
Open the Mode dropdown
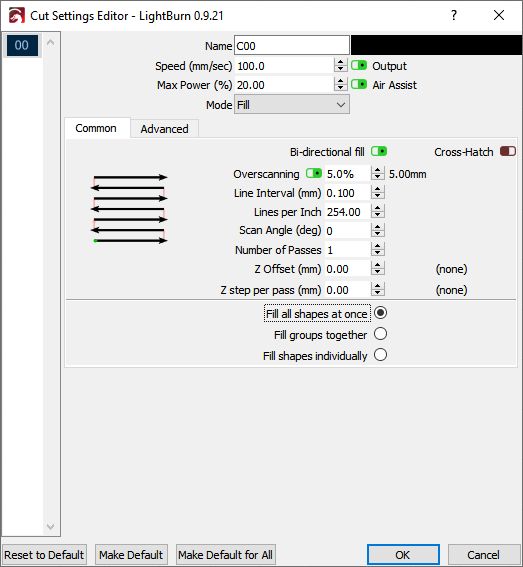coord(292,105)
